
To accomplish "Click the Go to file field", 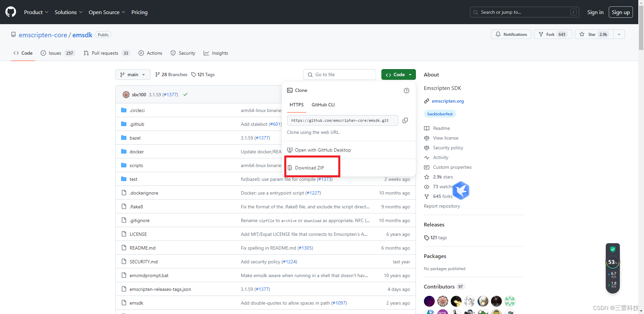I will click(339, 74).
